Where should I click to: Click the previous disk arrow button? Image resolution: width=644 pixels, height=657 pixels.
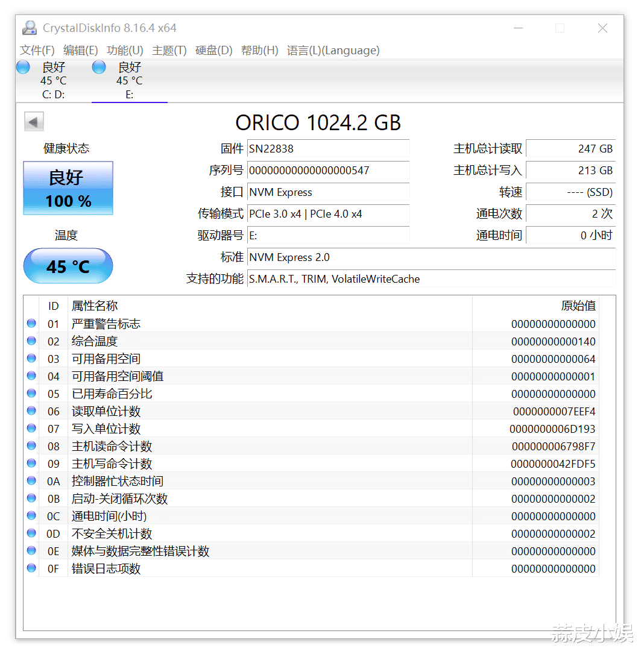tap(34, 122)
